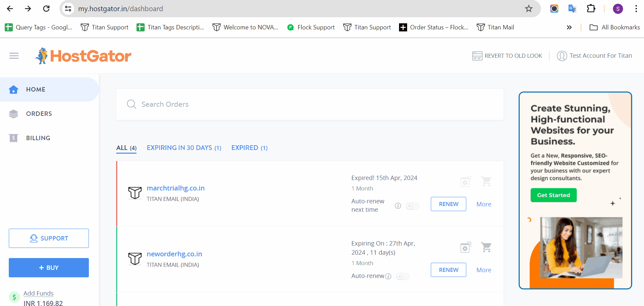Screen dimensions: 644x306
Task: Bookmark this page with the star
Action: pyautogui.click(x=529, y=8)
